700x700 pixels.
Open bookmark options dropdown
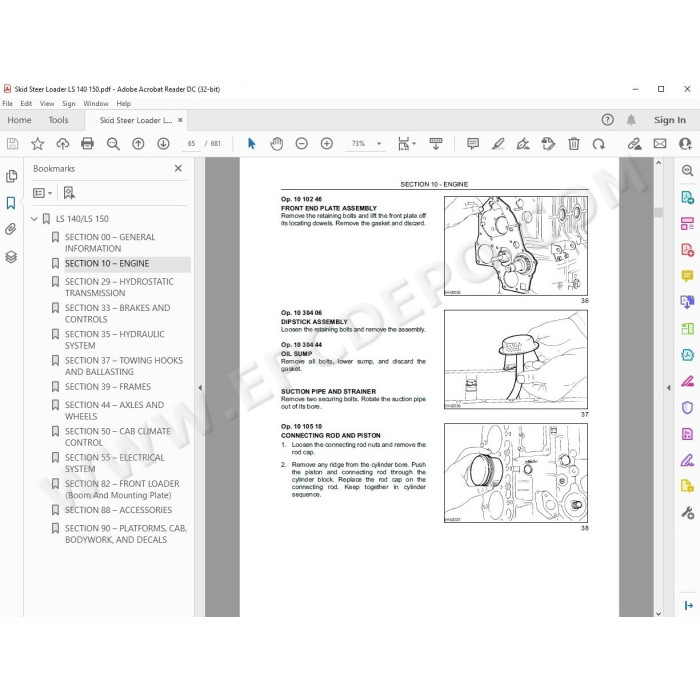coord(42,193)
